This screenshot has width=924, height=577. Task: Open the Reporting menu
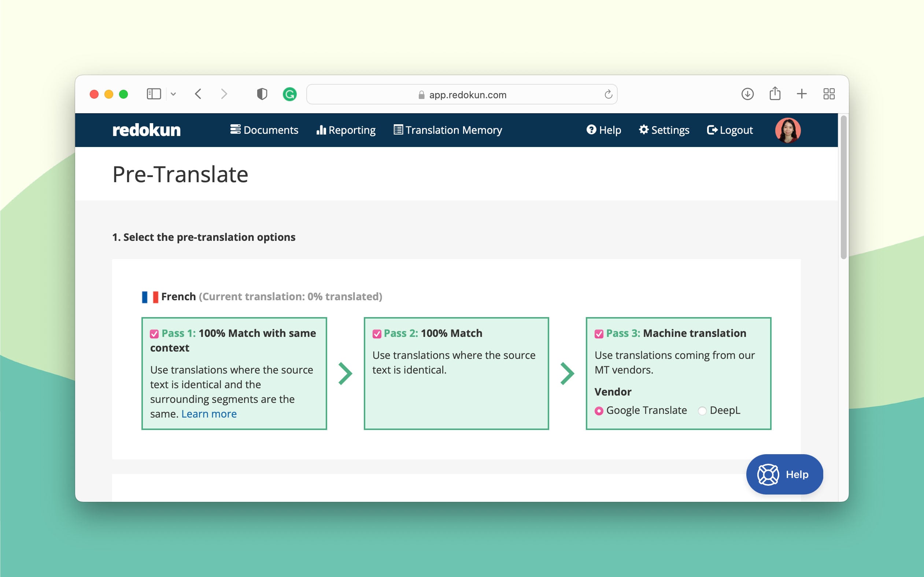(347, 130)
